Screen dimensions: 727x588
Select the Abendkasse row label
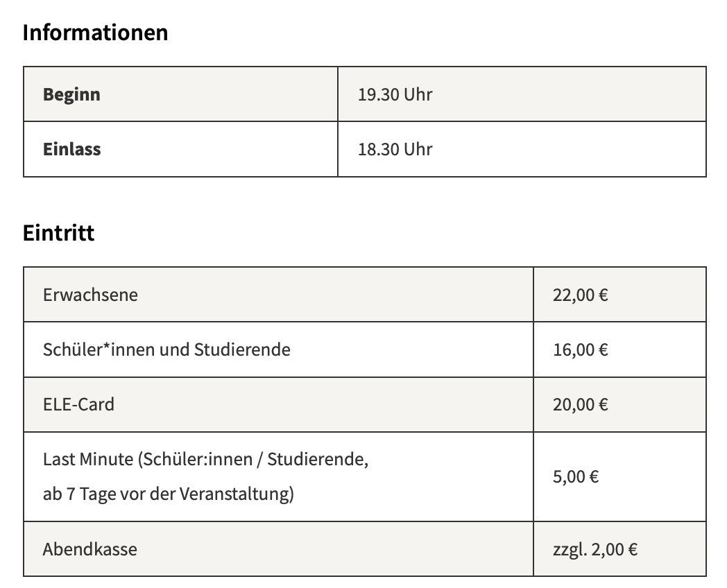click(x=90, y=549)
